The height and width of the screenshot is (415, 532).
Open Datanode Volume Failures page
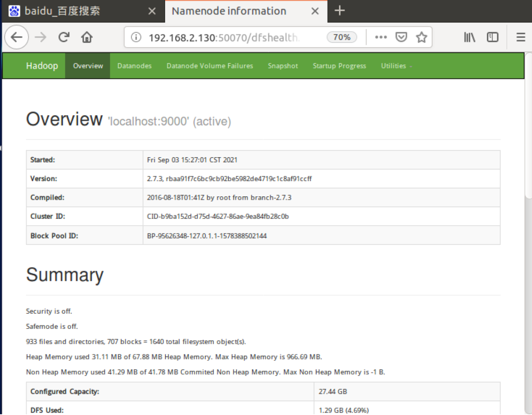click(210, 66)
